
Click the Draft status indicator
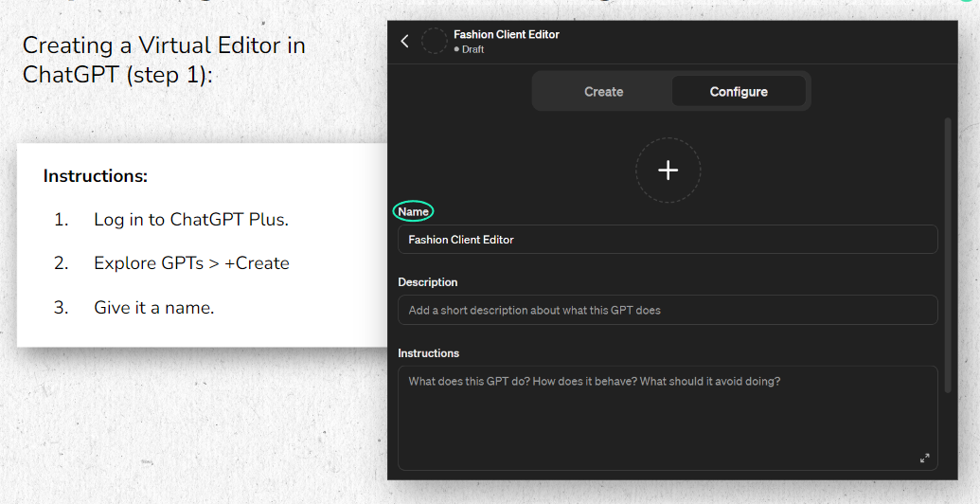click(469, 49)
